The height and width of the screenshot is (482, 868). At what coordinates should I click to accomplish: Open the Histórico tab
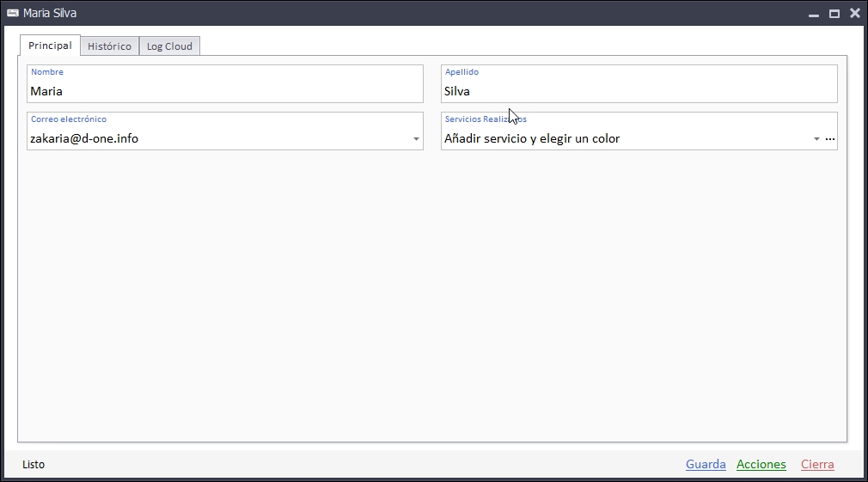click(x=109, y=46)
